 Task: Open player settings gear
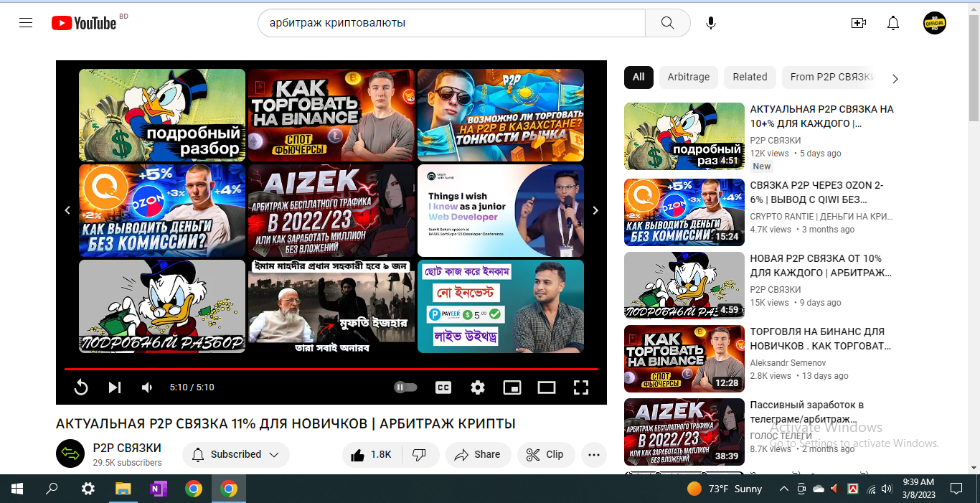pos(478,387)
